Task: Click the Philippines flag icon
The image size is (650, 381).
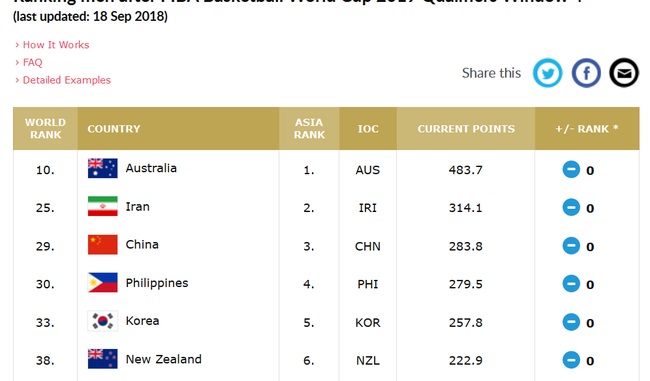Action: pos(102,283)
